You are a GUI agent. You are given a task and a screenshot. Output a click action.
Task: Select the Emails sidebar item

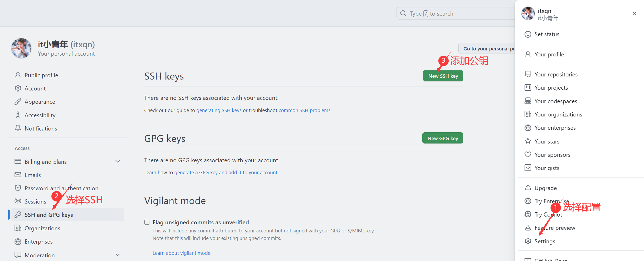point(68,175)
